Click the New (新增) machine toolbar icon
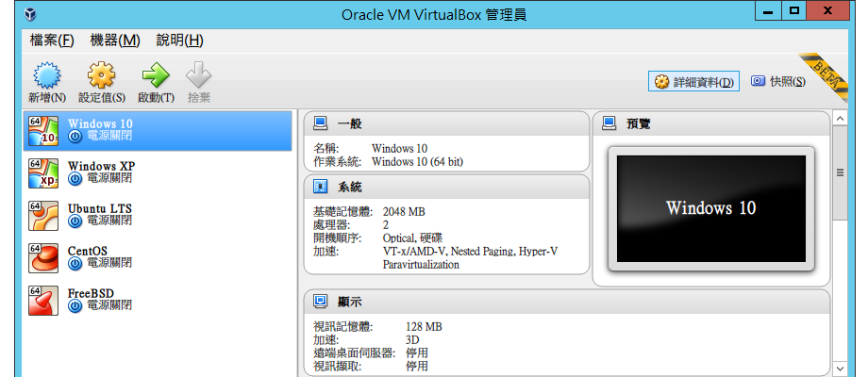The width and height of the screenshot is (868, 377). click(47, 75)
